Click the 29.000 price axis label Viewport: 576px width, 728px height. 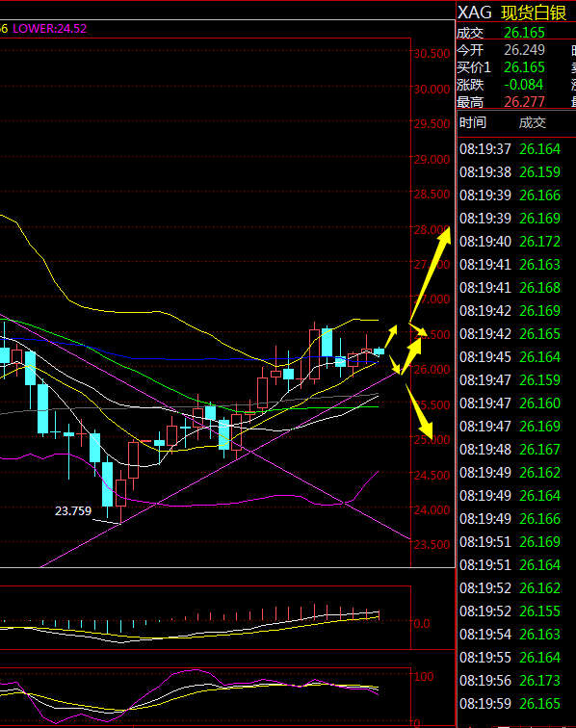[x=432, y=159]
